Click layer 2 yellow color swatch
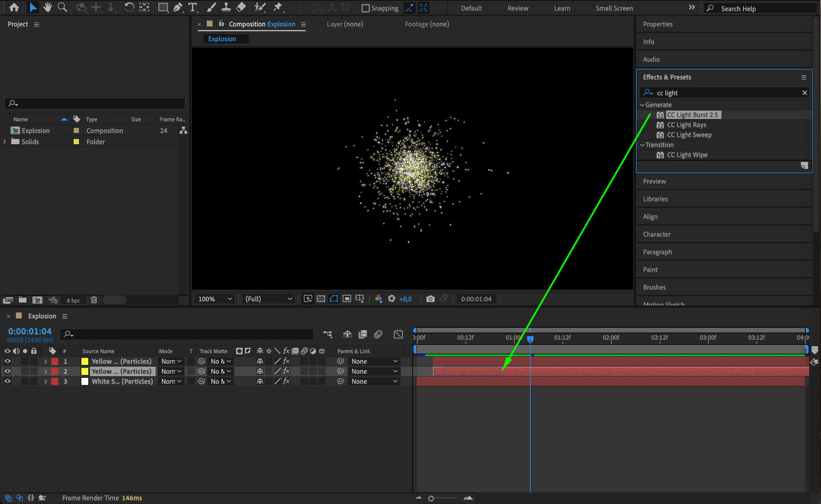821x504 pixels. [85, 371]
